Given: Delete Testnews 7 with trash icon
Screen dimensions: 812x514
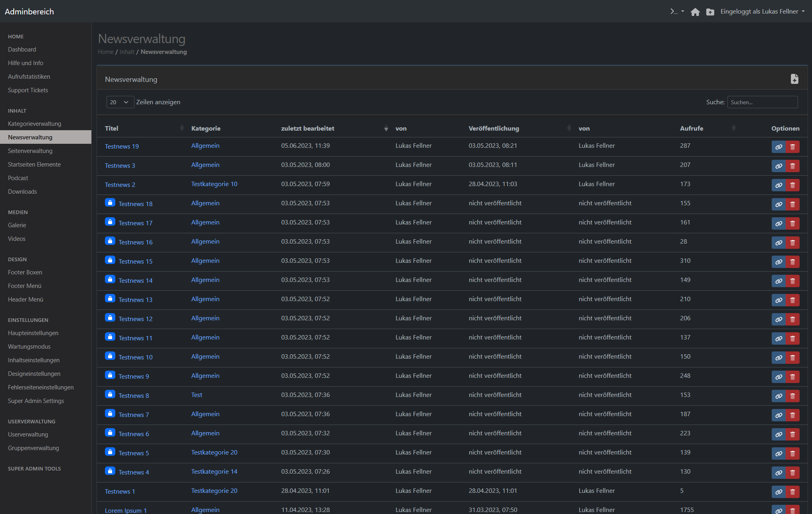Looking at the screenshot, I should 792,415.
